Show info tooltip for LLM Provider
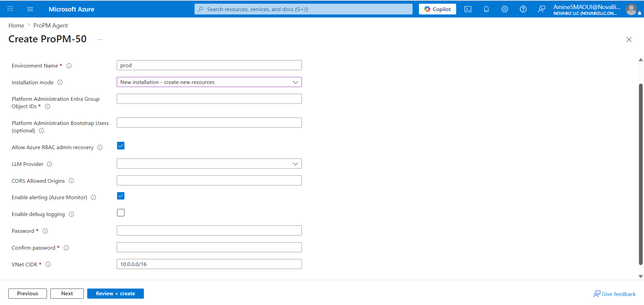Image resolution: width=644 pixels, height=305 pixels. tap(50, 164)
